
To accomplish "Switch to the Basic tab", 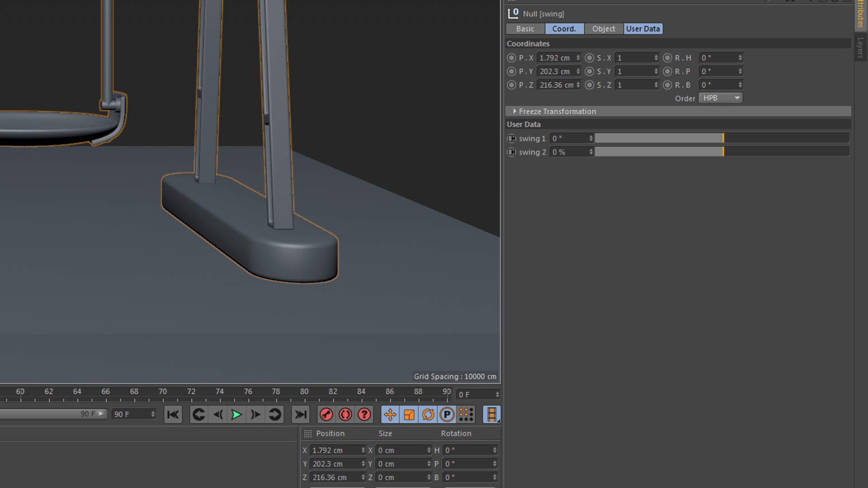I will click(525, 29).
